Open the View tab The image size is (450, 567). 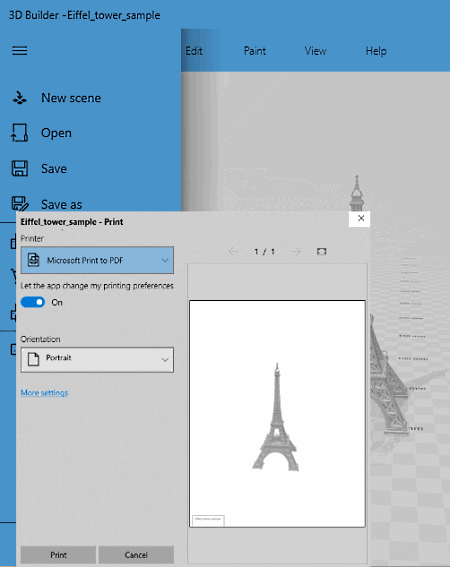coord(315,51)
